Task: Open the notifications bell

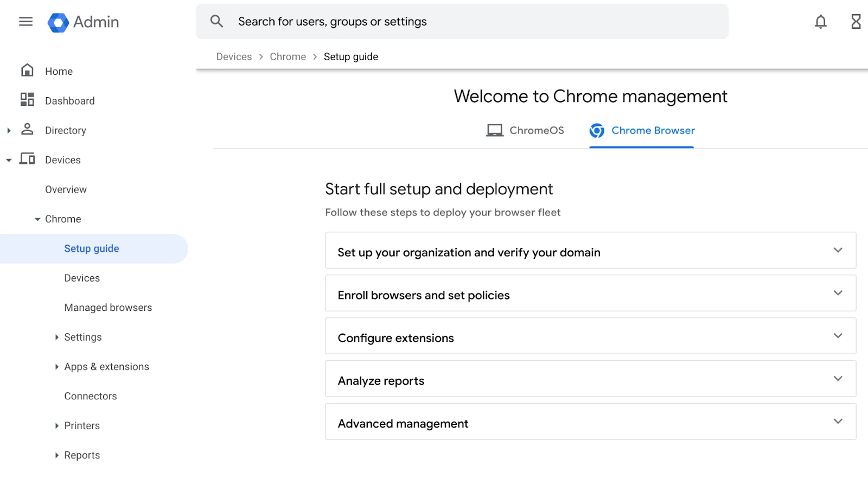Action: click(820, 22)
